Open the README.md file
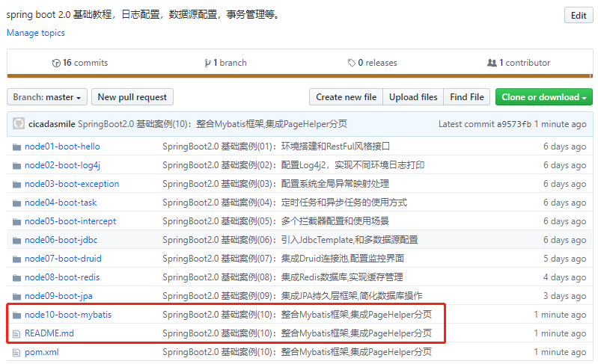This screenshot has height=364, width=598. 49,333
